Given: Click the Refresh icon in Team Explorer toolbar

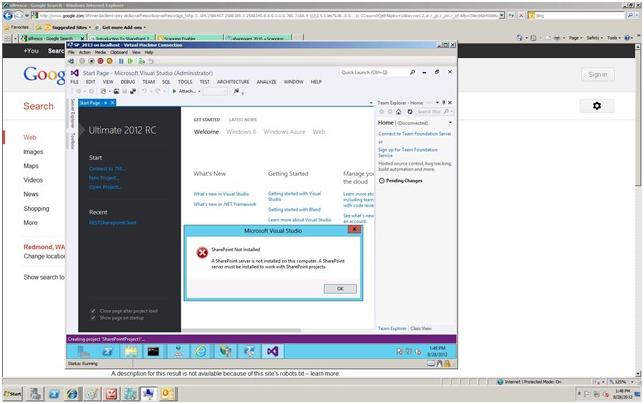Looking at the screenshot, I should coord(409,112).
